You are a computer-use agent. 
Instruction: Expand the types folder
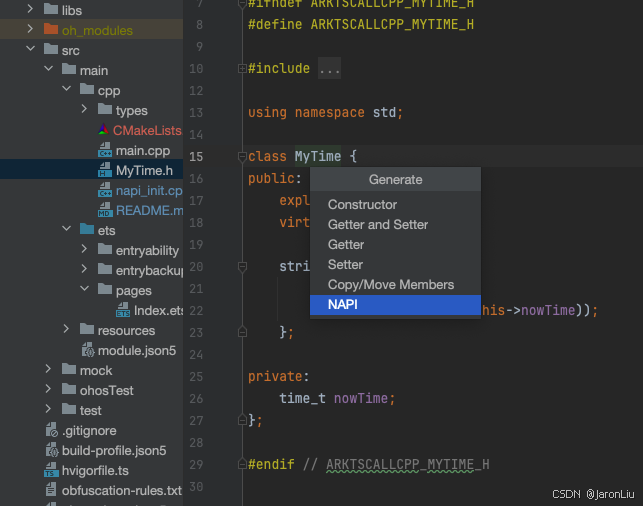[84, 109]
